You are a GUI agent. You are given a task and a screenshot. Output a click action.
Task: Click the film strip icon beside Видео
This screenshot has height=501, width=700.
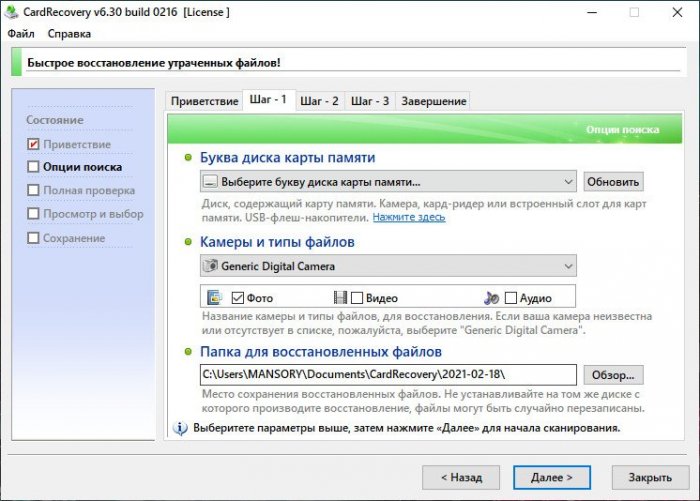pyautogui.click(x=342, y=297)
